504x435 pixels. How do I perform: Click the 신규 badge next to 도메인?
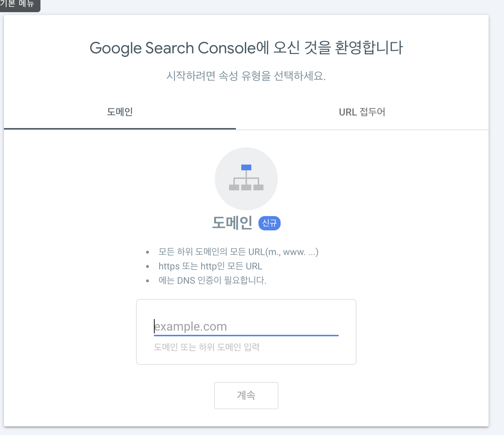[270, 223]
